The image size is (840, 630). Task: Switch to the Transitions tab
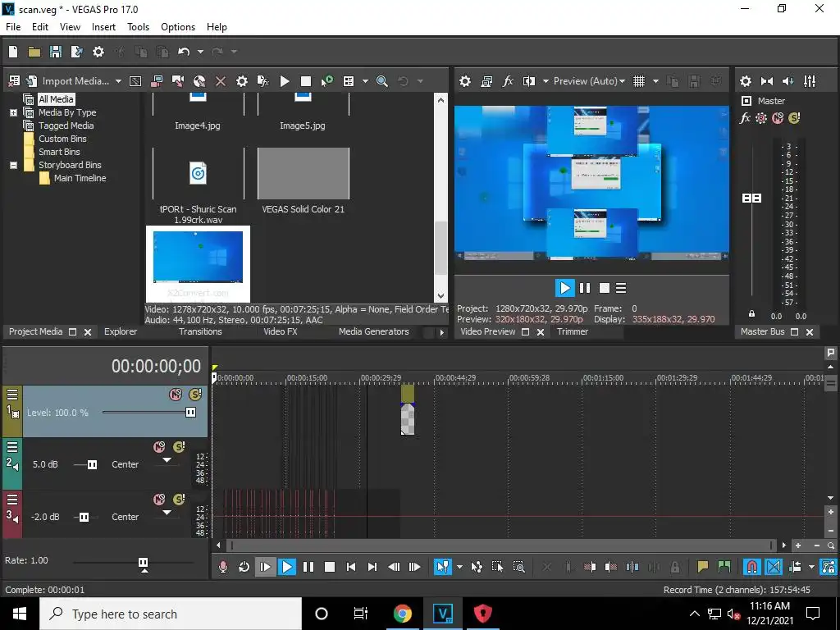pos(200,331)
